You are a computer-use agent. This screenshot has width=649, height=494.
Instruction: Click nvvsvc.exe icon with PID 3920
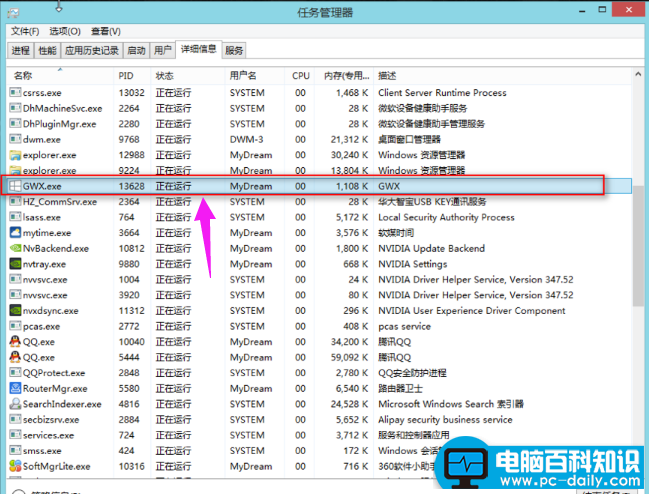[x=15, y=295]
